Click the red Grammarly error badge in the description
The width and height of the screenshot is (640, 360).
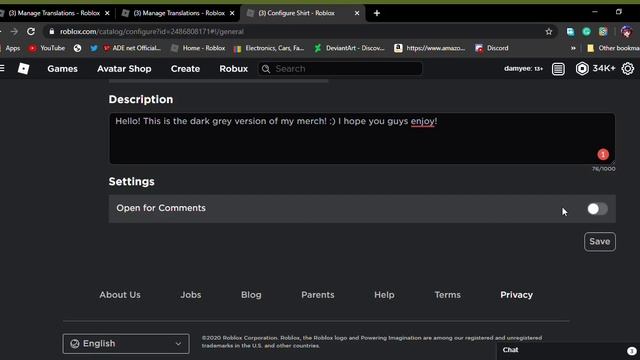coord(603,154)
